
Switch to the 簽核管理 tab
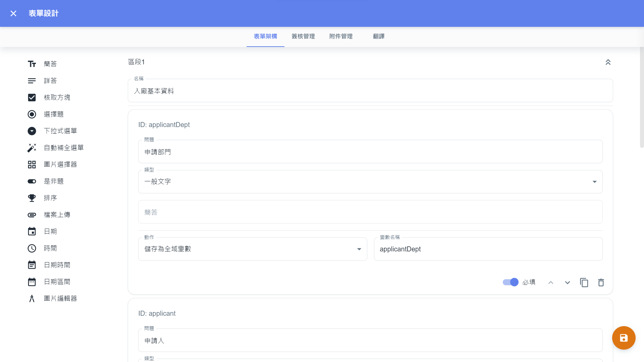[x=303, y=36]
